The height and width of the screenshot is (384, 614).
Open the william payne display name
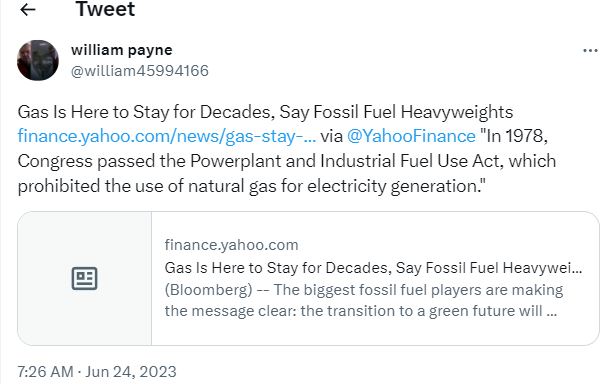click(x=121, y=50)
